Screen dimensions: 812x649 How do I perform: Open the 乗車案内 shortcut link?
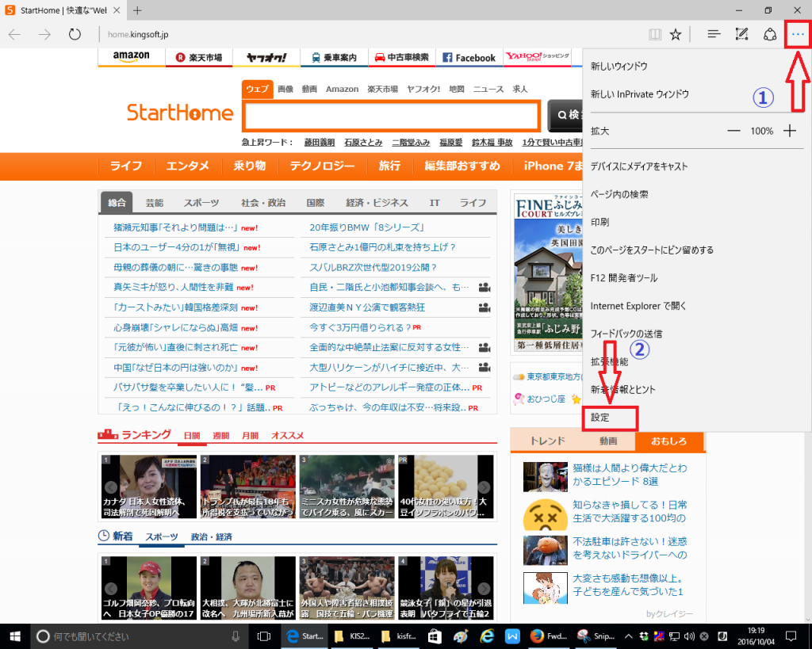[334, 57]
